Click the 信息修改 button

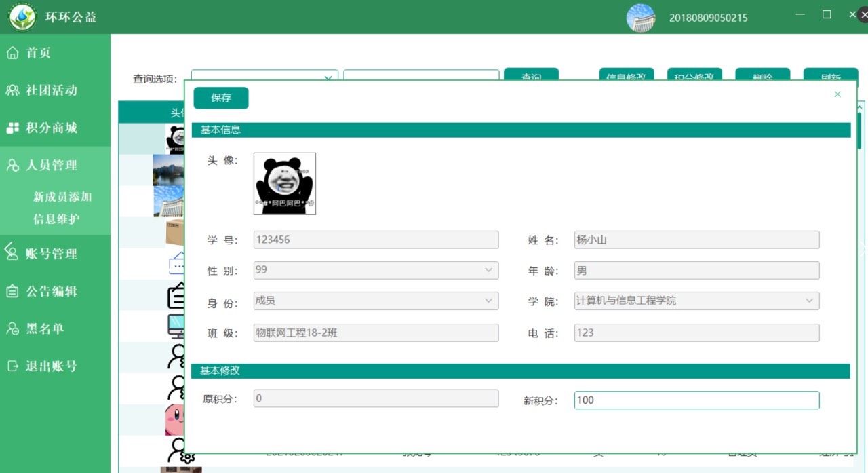click(x=627, y=75)
